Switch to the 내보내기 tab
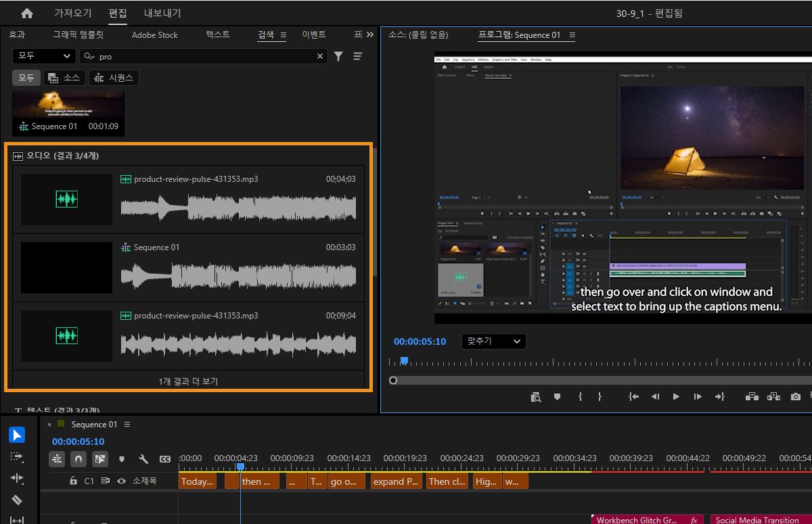Image resolution: width=812 pixels, height=524 pixels. pyautogui.click(x=162, y=14)
